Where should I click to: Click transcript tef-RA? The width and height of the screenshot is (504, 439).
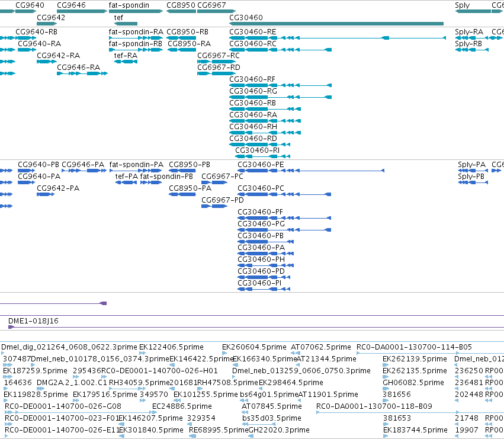(x=126, y=56)
